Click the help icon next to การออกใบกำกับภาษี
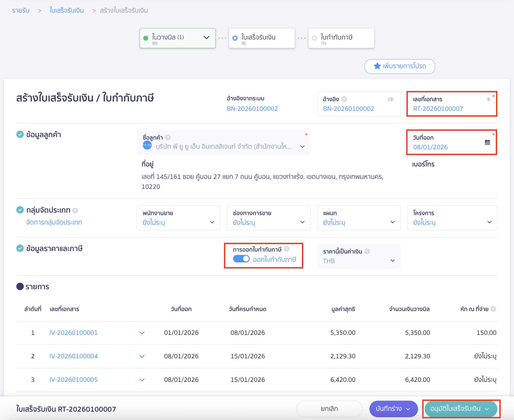This screenshot has height=420, width=514. 287,249
